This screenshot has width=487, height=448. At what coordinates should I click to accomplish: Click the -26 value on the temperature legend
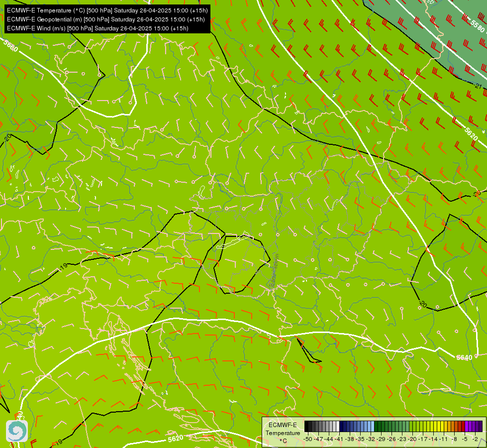point(391,440)
